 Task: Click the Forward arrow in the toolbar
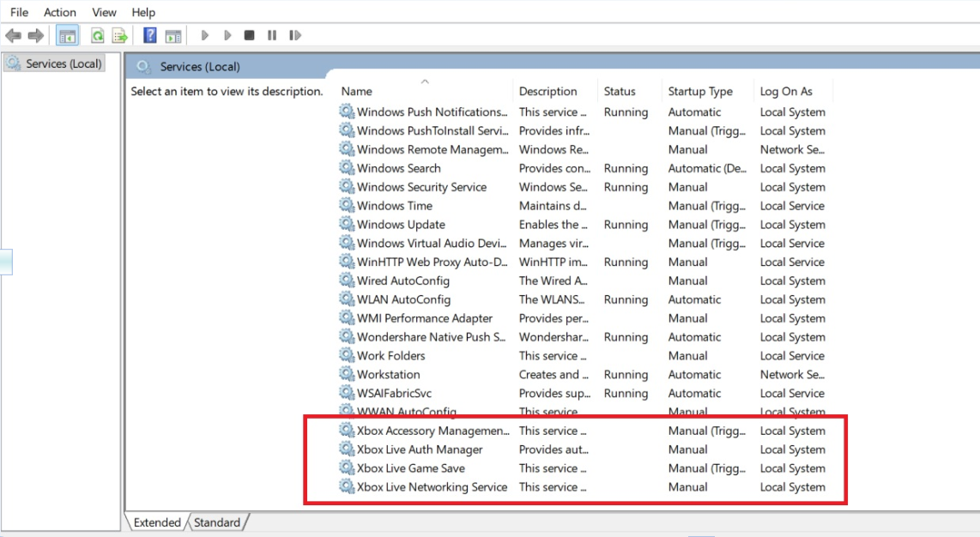click(35, 36)
